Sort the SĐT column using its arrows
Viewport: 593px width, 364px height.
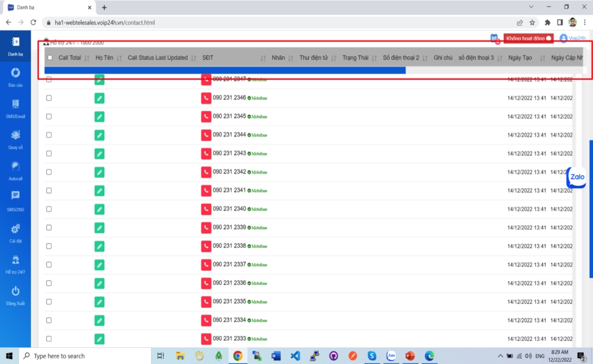[263, 58]
